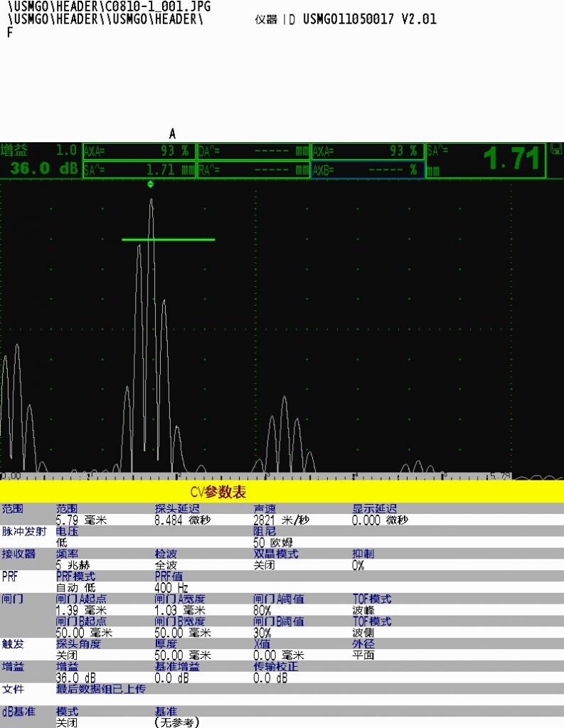Click the PRF value 400 Hz
The height and width of the screenshot is (728, 564).
pyautogui.click(x=171, y=587)
